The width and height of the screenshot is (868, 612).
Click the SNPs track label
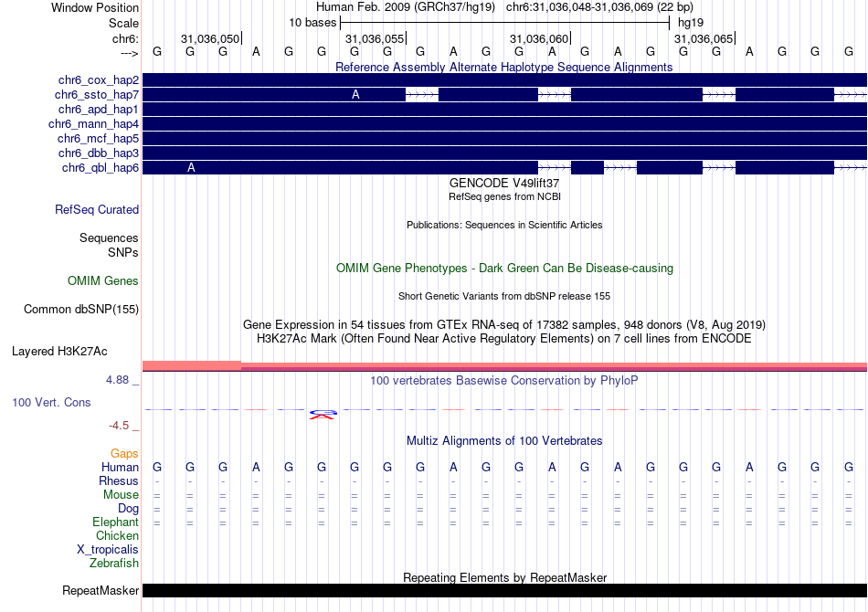coord(123,252)
